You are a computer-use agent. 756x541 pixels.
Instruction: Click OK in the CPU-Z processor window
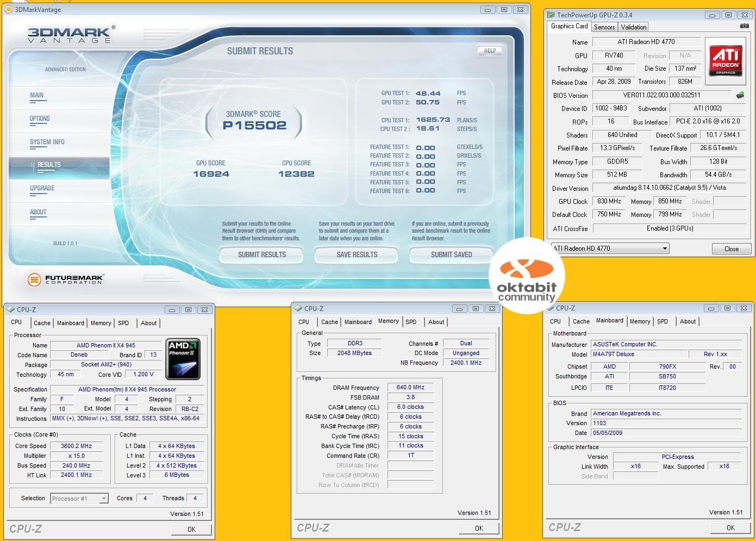[x=191, y=529]
